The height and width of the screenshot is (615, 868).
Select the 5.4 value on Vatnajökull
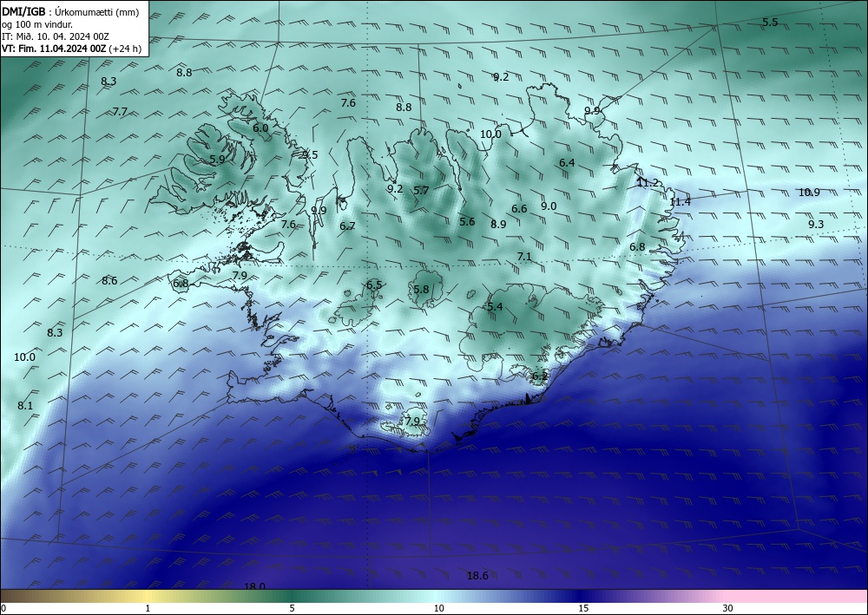click(495, 306)
